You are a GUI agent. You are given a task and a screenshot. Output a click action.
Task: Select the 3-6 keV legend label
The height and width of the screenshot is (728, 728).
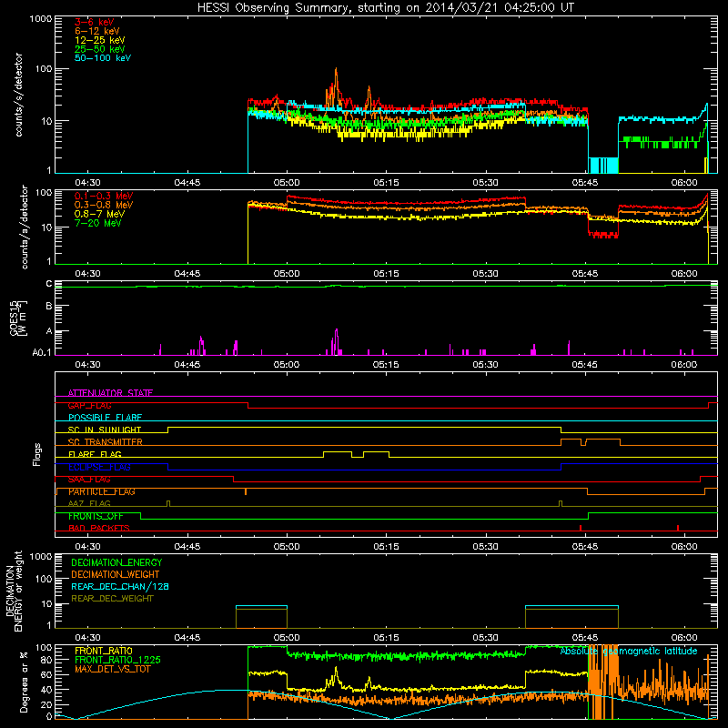[x=94, y=22]
